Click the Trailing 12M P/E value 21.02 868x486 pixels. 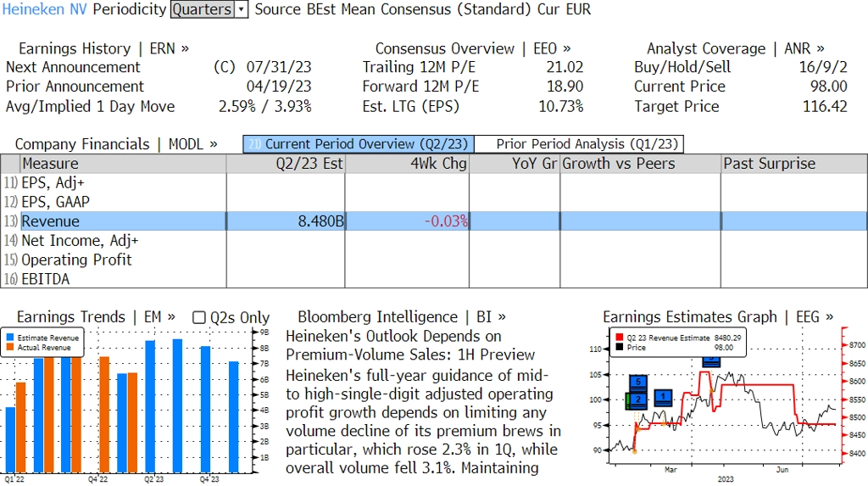point(565,67)
